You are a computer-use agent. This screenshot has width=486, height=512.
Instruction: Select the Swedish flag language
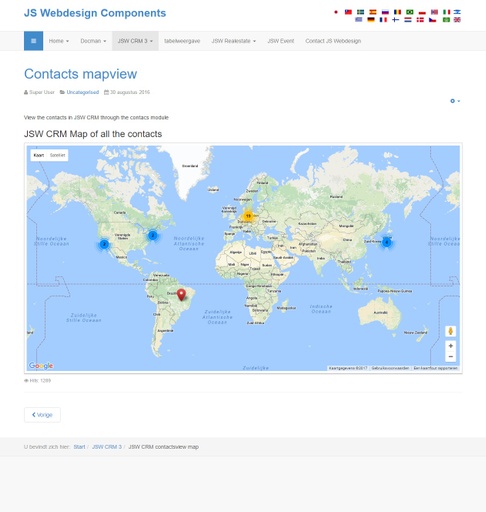361,12
